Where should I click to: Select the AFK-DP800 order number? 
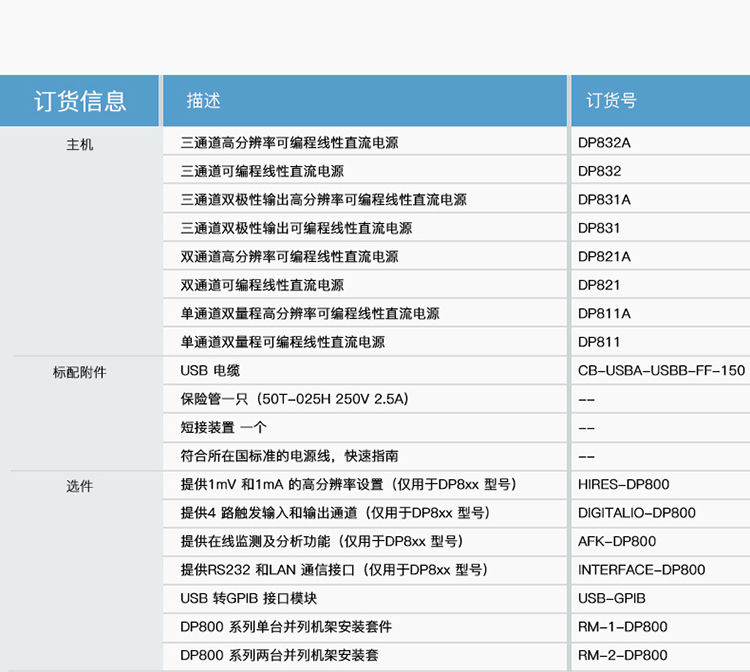[617, 542]
